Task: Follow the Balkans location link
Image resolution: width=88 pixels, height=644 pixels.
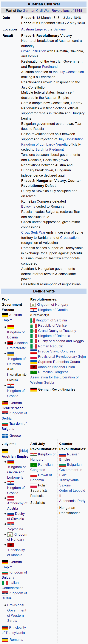Action: tap(59, 29)
